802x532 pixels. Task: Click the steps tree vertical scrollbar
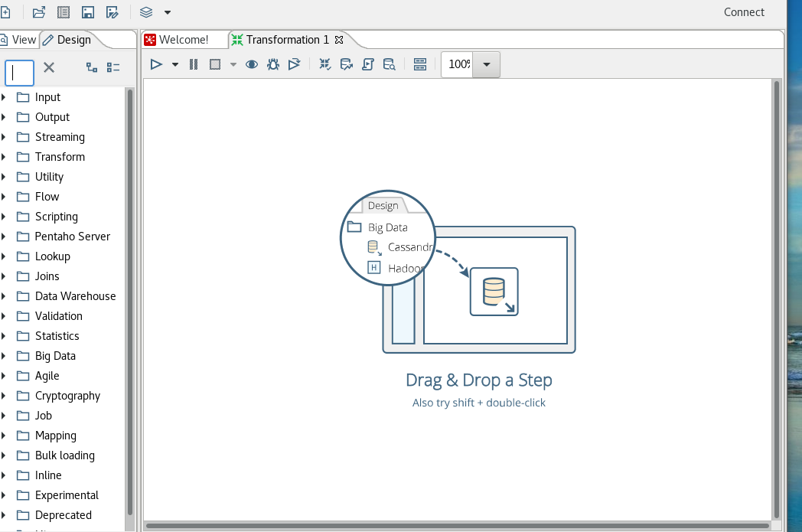coord(130,302)
